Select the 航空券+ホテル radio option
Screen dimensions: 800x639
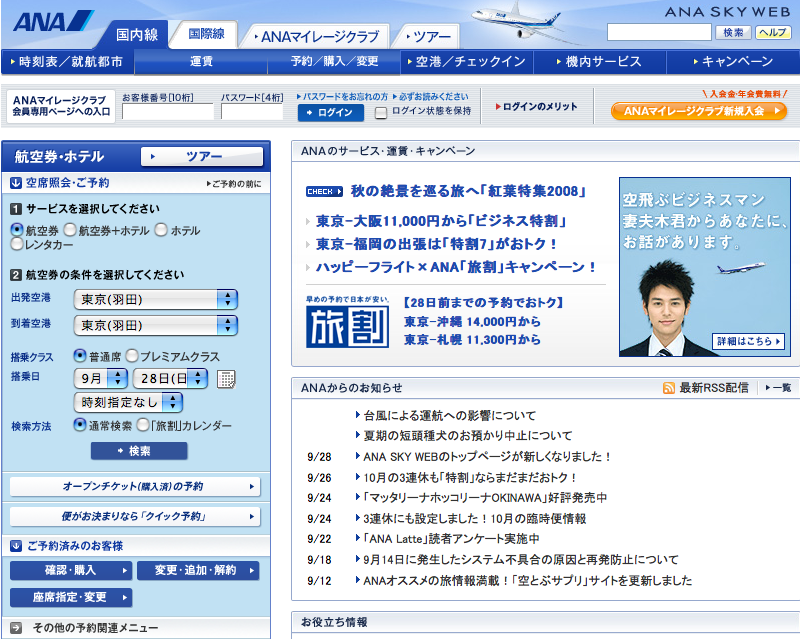tap(70, 230)
